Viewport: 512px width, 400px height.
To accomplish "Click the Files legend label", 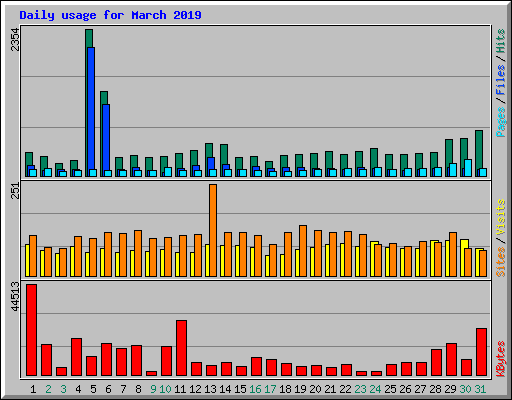I will 501,80.
